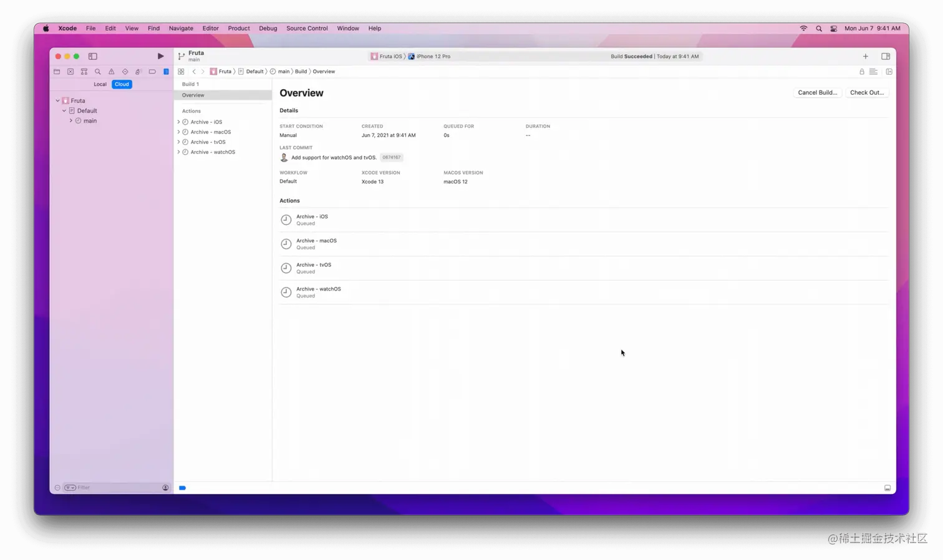Click the Cancel Build button
943x560 pixels.
[817, 92]
